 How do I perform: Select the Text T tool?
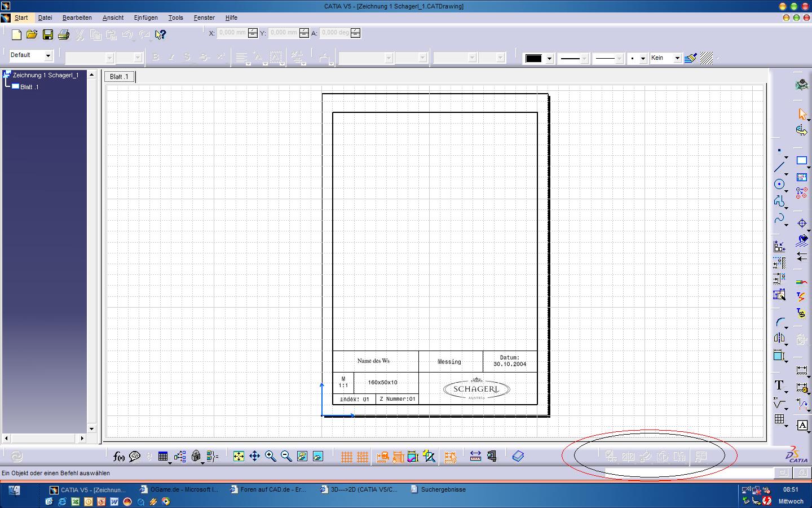pyautogui.click(x=779, y=386)
